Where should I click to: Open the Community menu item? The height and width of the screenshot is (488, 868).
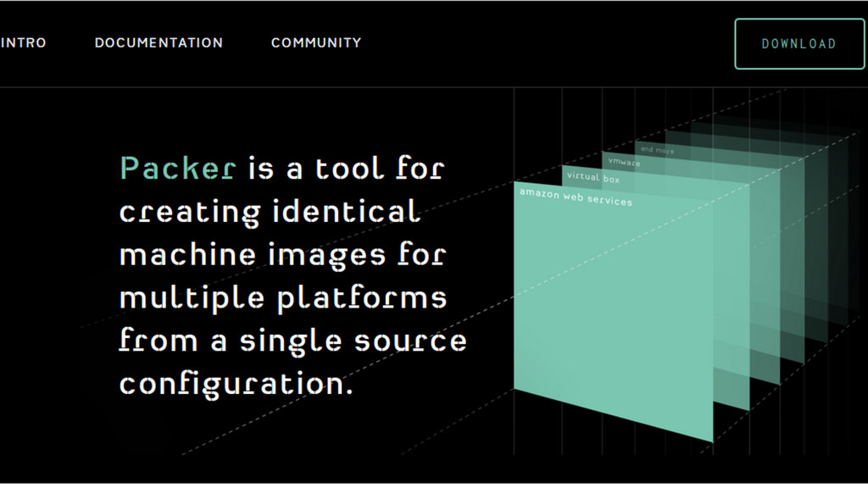pos(316,42)
